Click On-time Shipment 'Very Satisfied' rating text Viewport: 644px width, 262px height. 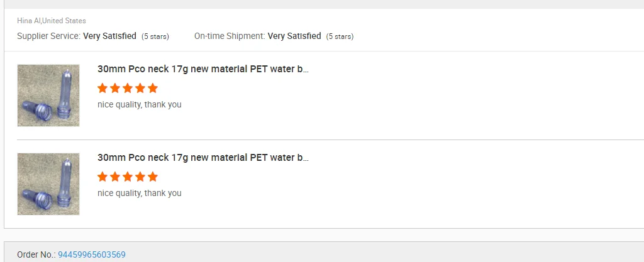point(294,36)
